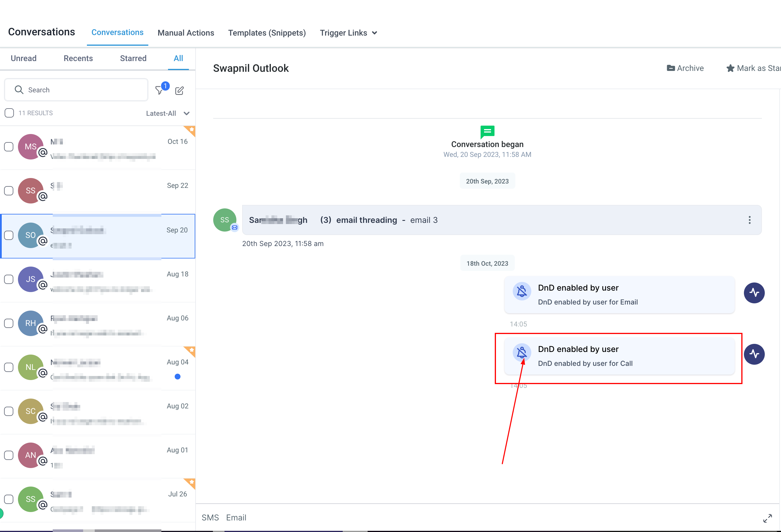This screenshot has width=781, height=532.
Task: Check the Aug 18 JS conversation checkbox
Action: pyautogui.click(x=9, y=279)
